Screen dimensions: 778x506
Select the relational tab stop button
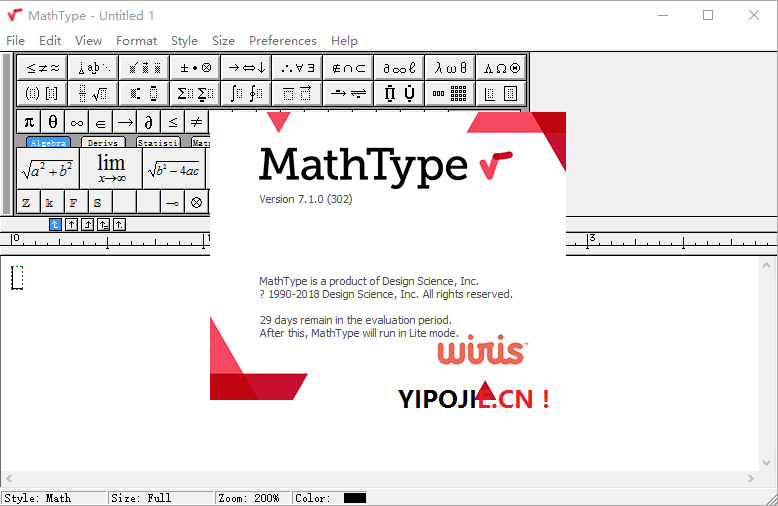point(103,225)
